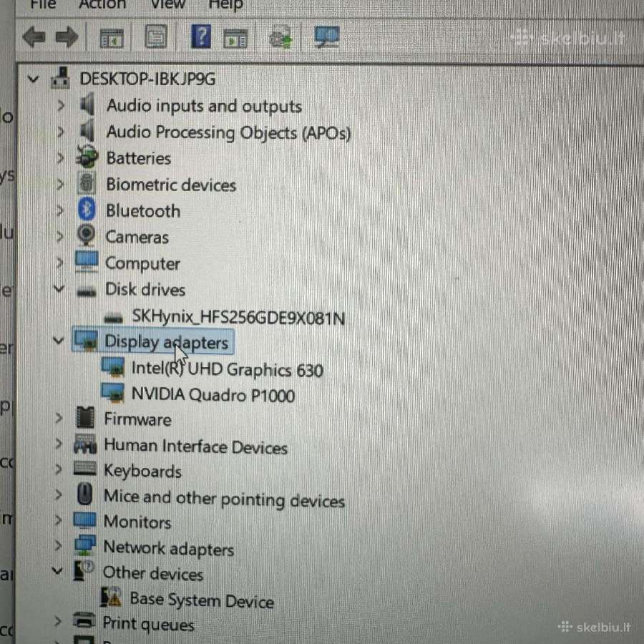Expand the Biometric devices chevron
This screenshot has width=644, height=644.
point(60,185)
